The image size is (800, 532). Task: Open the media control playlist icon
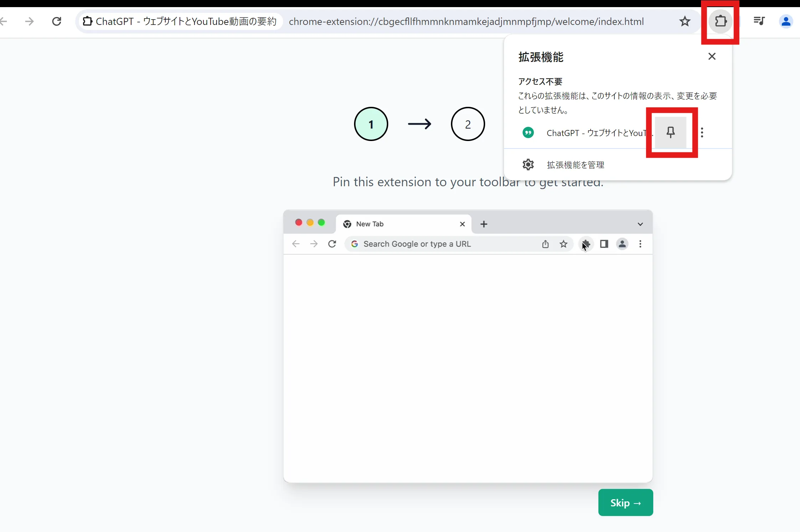pos(759,21)
